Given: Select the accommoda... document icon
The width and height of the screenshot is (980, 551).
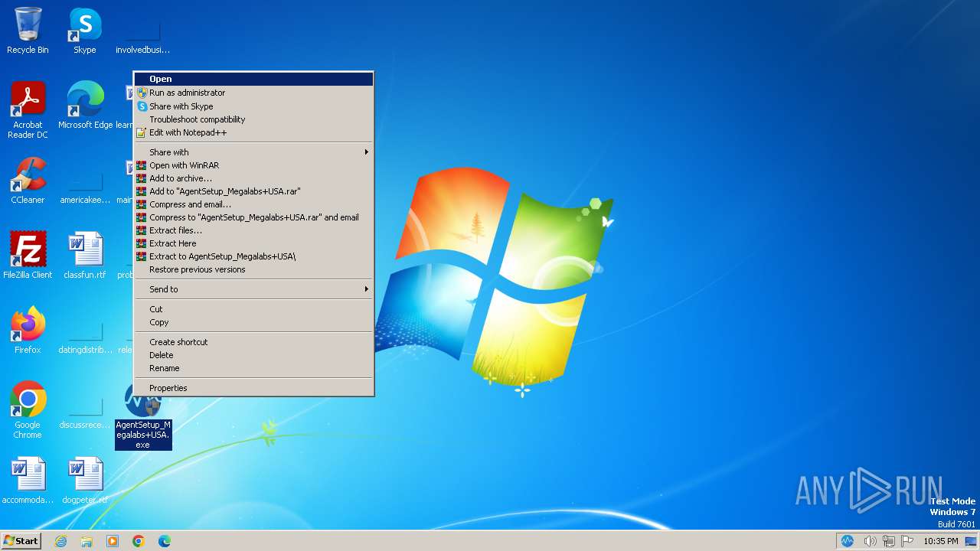Looking at the screenshot, I should pos(28,481).
